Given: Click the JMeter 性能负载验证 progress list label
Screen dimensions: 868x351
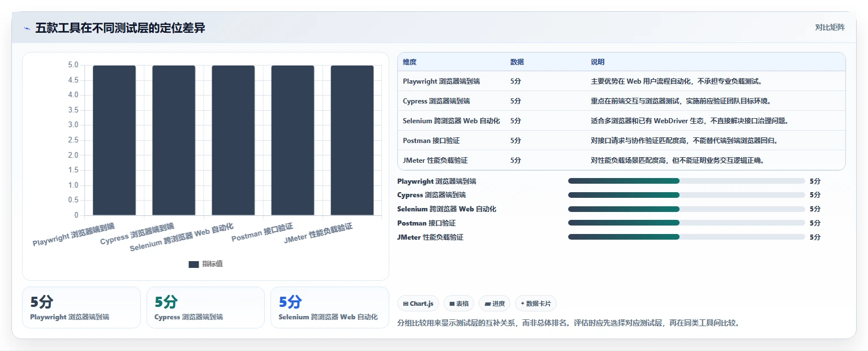Looking at the screenshot, I should [x=430, y=237].
